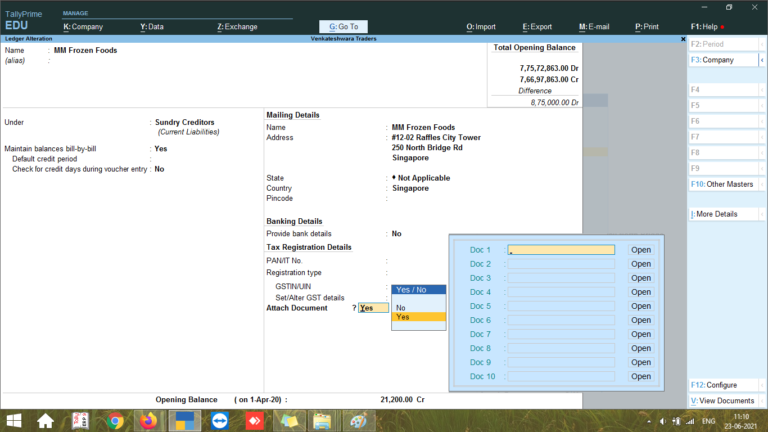This screenshot has width=768, height=432.
Task: Click the Doc 2 input field
Action: point(561,264)
